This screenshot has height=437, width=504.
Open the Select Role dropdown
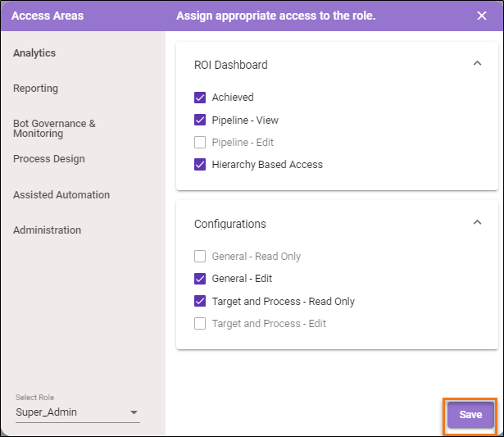pyautogui.click(x=134, y=413)
